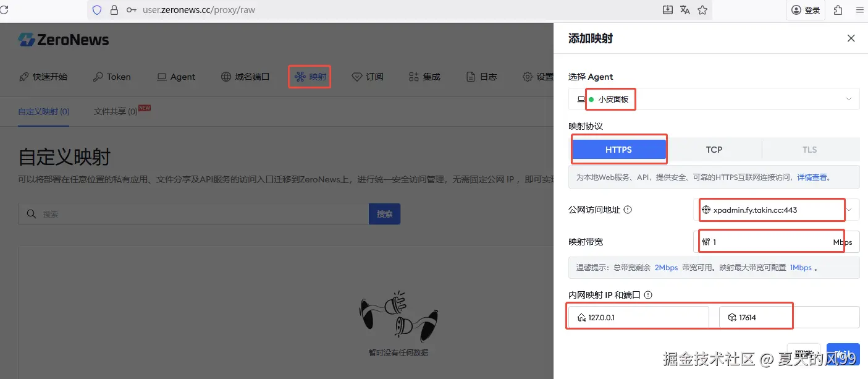Image resolution: width=868 pixels, height=379 pixels.
Task: Click the 添加映射 panel title
Action: (x=591, y=38)
